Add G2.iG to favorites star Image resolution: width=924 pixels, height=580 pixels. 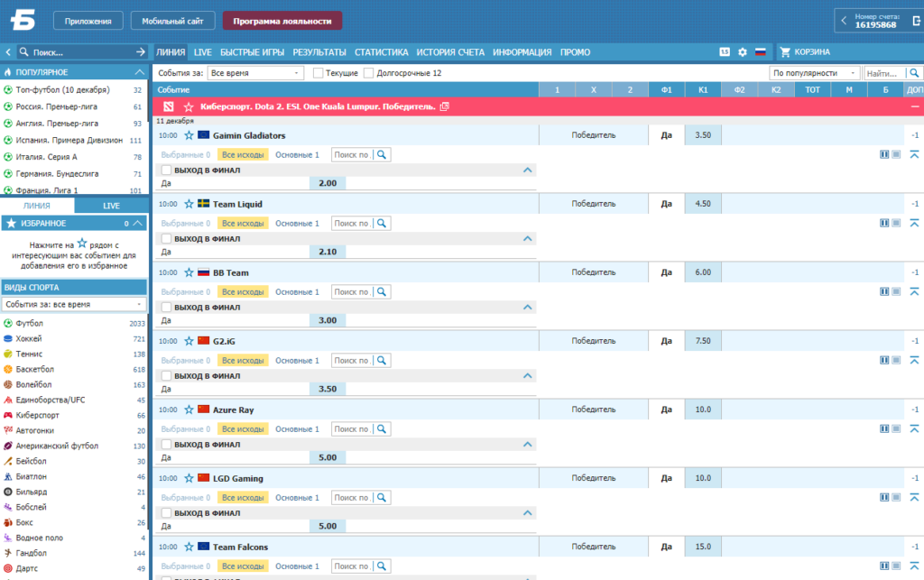pos(189,341)
